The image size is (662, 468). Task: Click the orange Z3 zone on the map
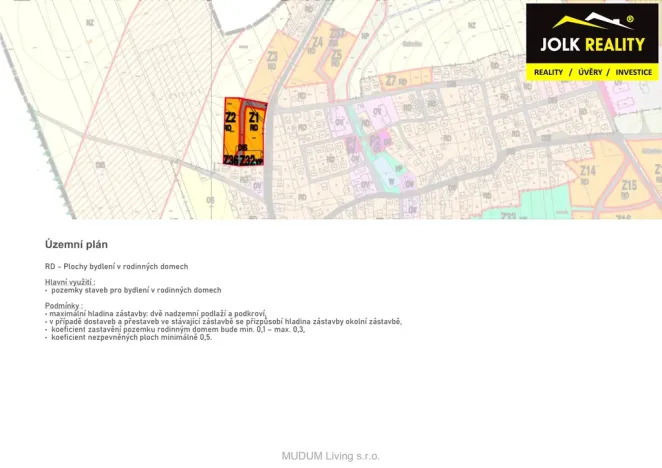(x=272, y=60)
